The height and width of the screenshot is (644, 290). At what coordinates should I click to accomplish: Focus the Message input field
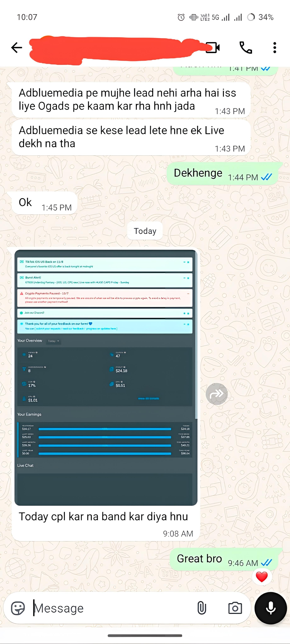click(x=113, y=608)
